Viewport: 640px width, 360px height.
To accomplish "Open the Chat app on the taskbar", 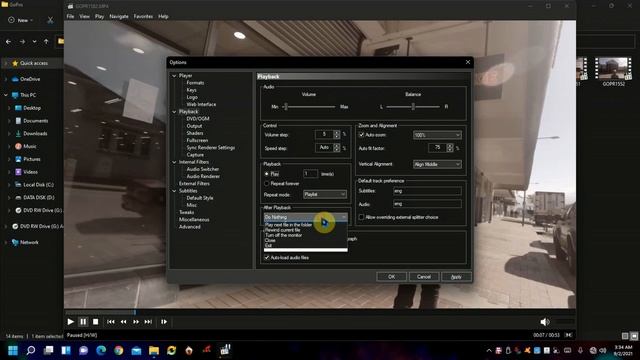I will pyautogui.click(x=84, y=350).
